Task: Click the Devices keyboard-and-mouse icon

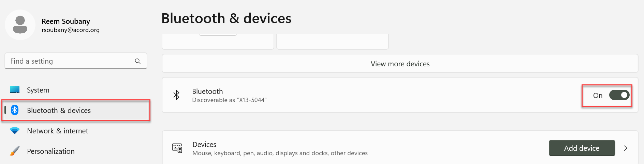Action: coord(177,148)
